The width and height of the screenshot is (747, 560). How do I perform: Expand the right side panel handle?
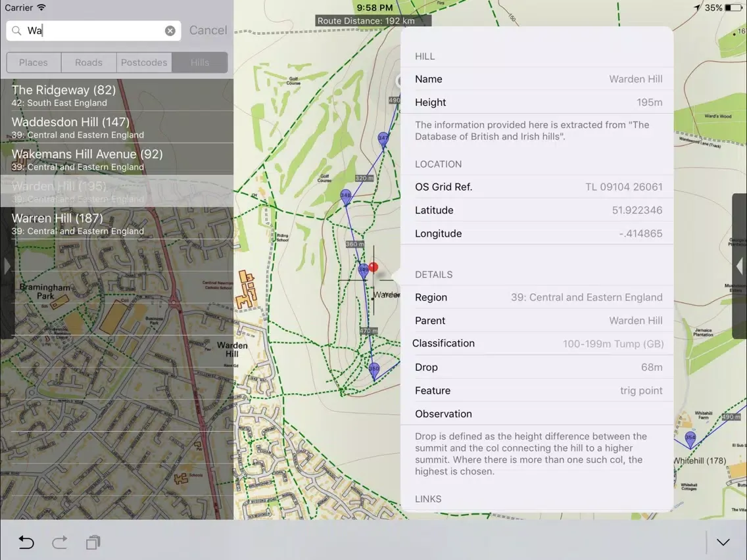(x=739, y=266)
